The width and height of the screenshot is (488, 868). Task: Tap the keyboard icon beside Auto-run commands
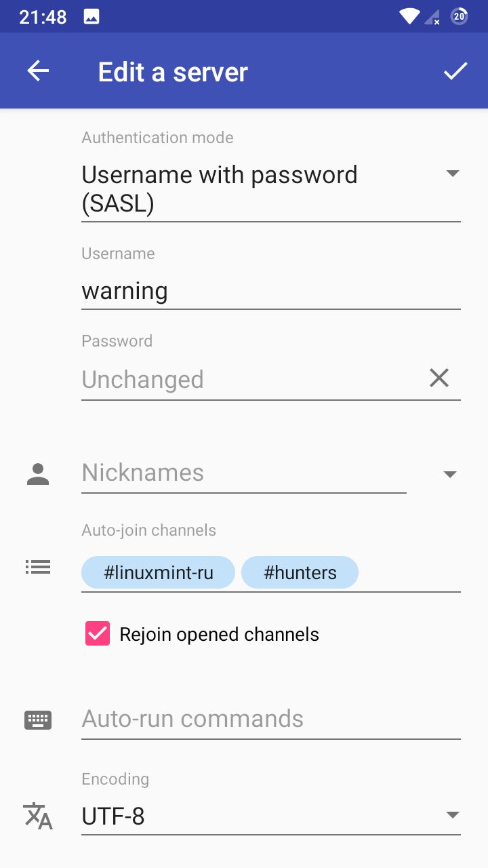[x=38, y=720]
